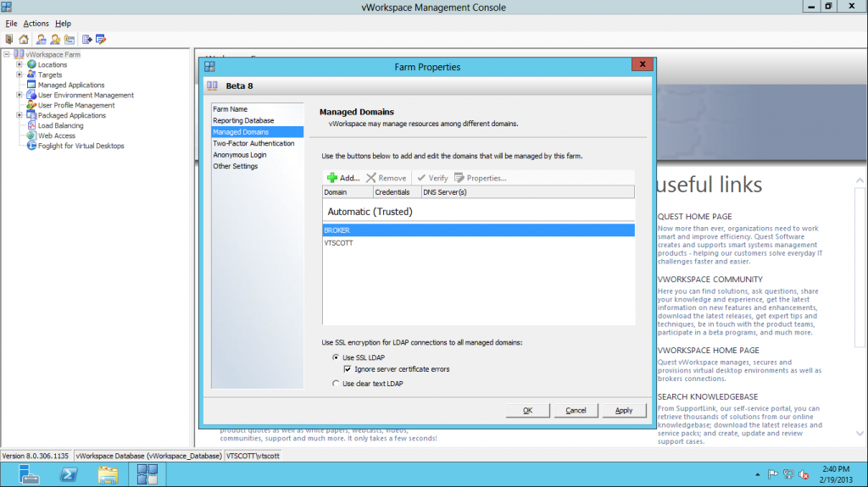
Task: Click the vWorkspace console taskbar icon
Action: tap(147, 475)
